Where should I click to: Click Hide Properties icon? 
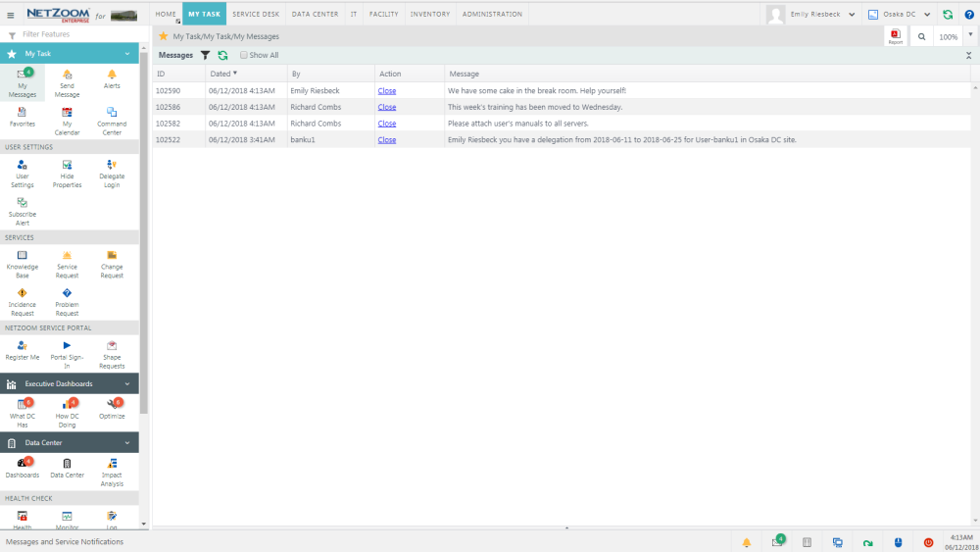(67, 174)
